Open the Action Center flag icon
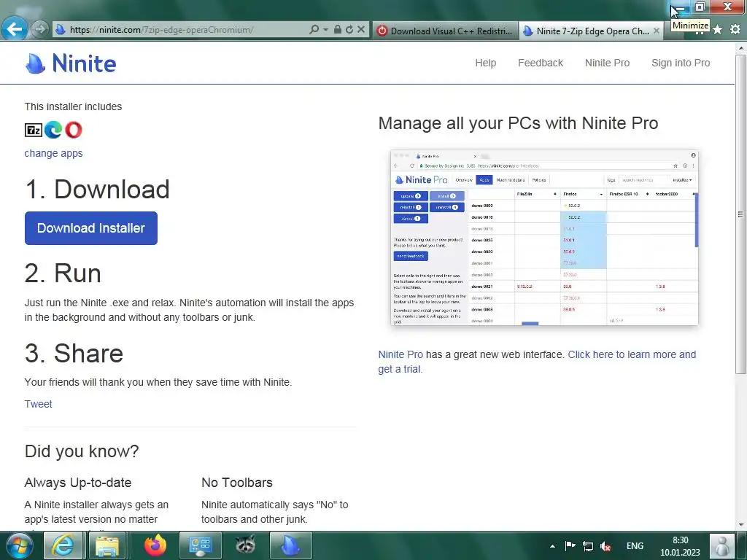The width and height of the screenshot is (747, 560). pos(570,545)
